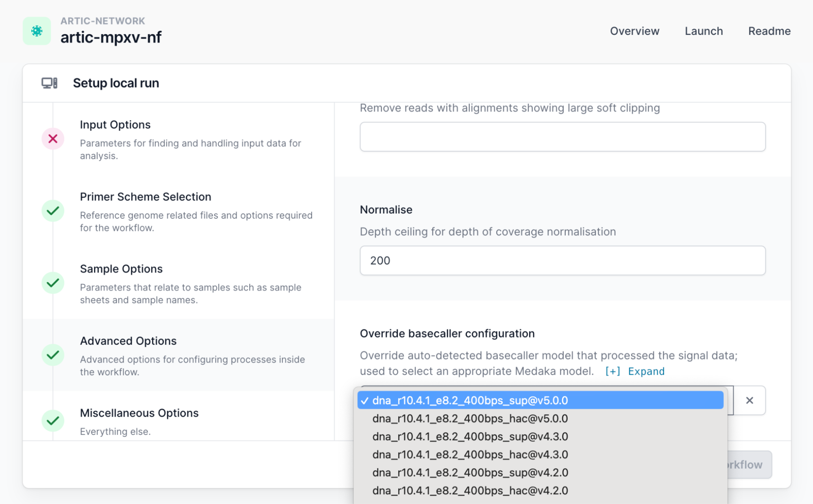Screen dimensions: 813x504
Task: Choose dna_r10.4.1_e8.2_400bps_sup@v4.2.0 entry
Action: [470, 472]
